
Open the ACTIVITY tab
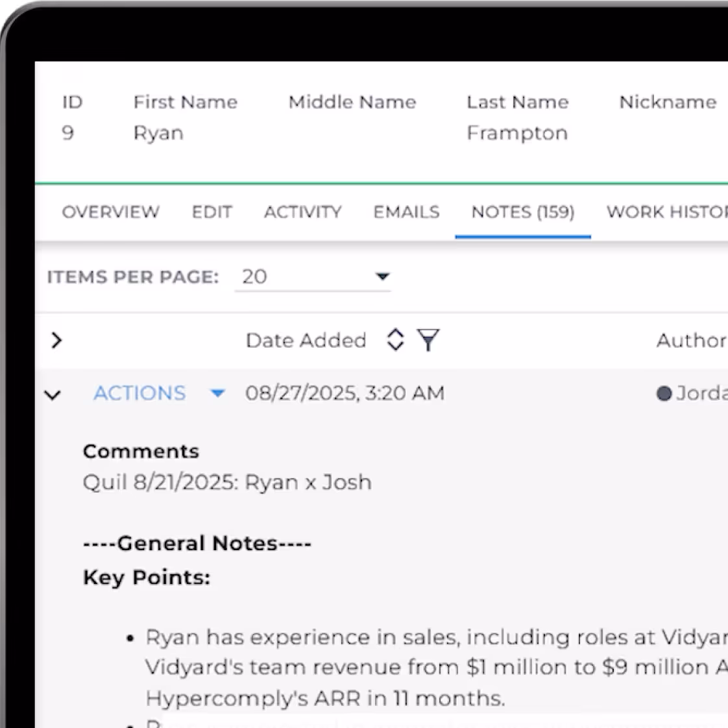[x=303, y=212]
